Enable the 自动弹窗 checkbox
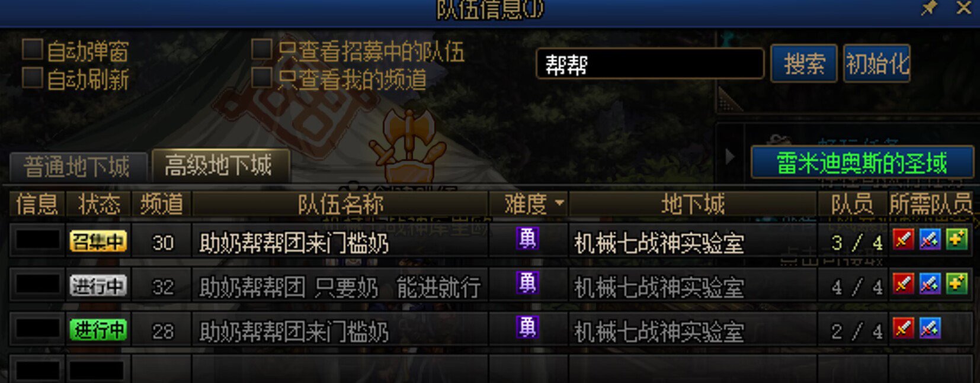 coord(33,50)
